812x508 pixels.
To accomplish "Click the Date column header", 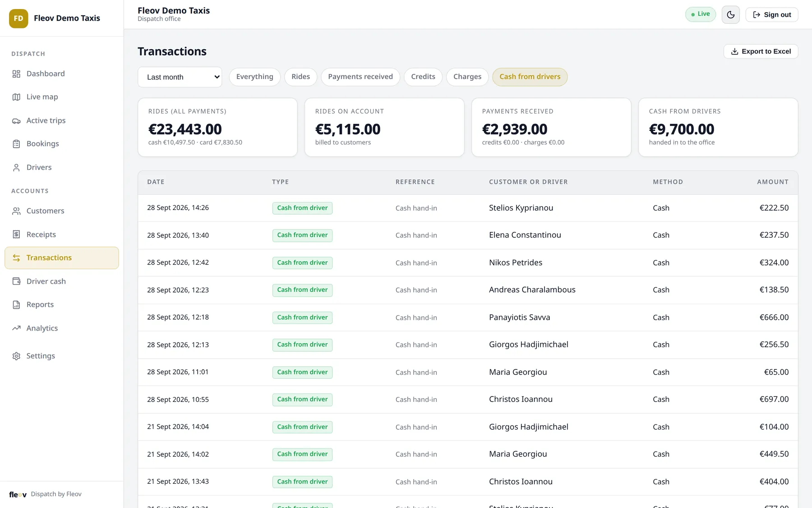I will [x=156, y=182].
